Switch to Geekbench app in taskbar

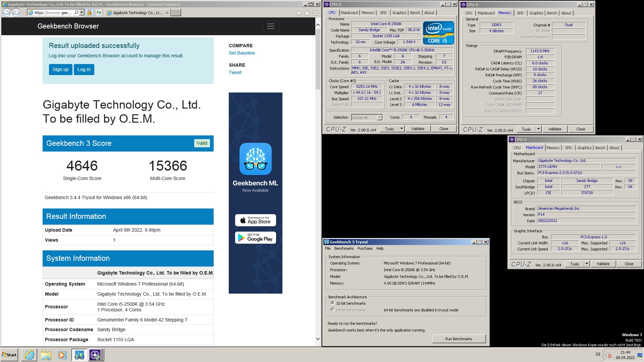[79, 355]
